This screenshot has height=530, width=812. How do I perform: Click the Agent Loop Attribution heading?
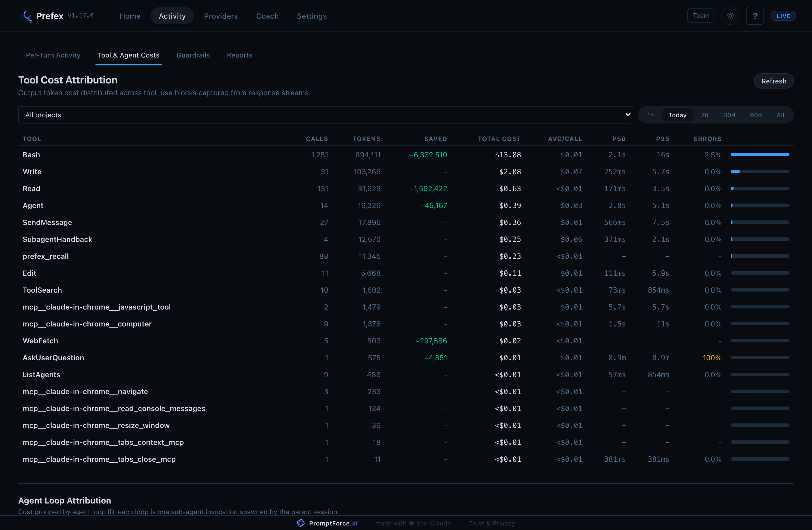click(x=65, y=500)
